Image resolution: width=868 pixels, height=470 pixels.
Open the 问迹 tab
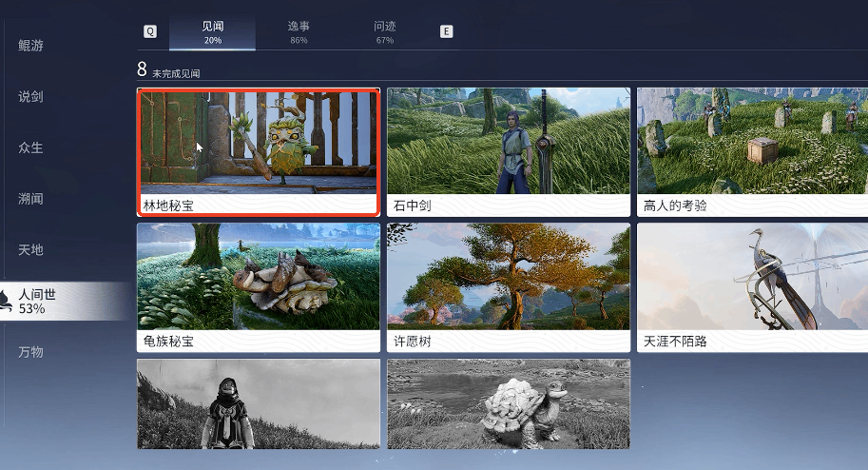click(x=385, y=32)
